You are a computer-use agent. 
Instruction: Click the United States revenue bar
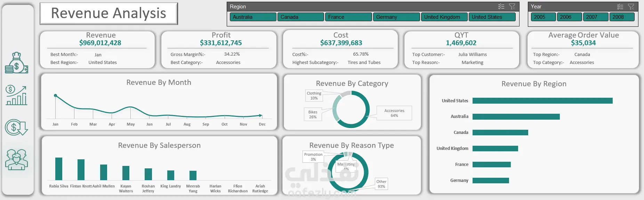(542, 101)
